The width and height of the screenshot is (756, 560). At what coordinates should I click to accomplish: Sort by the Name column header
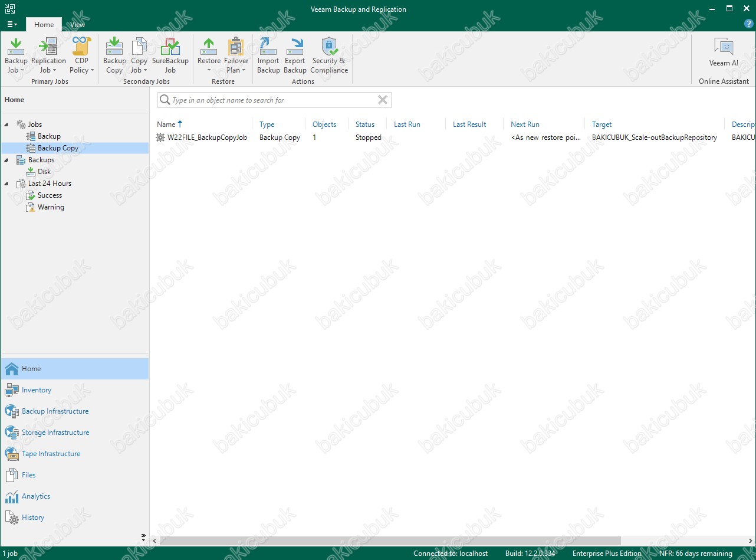click(166, 125)
